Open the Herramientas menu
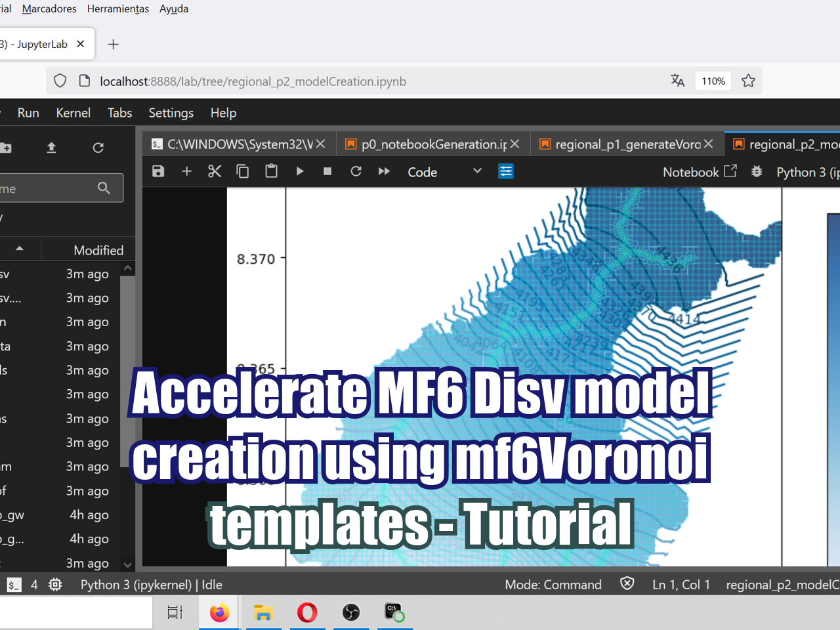840x630 pixels. point(118,9)
